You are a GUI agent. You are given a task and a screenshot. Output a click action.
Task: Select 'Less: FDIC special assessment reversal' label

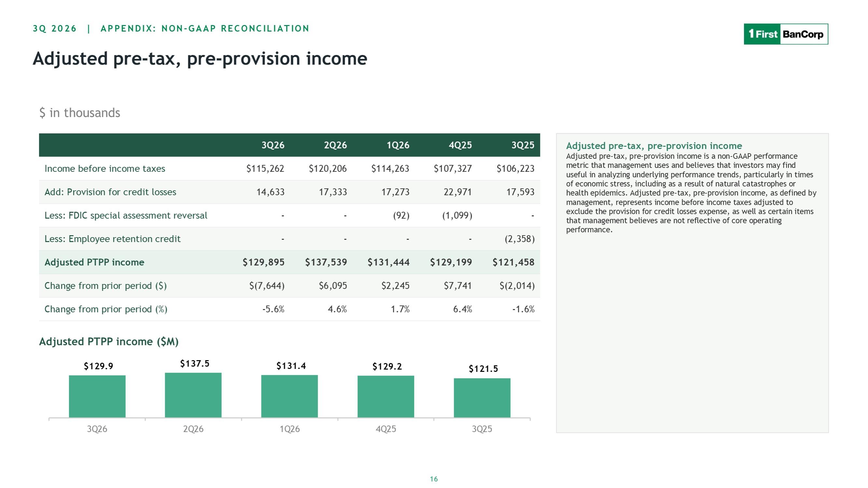click(x=126, y=216)
